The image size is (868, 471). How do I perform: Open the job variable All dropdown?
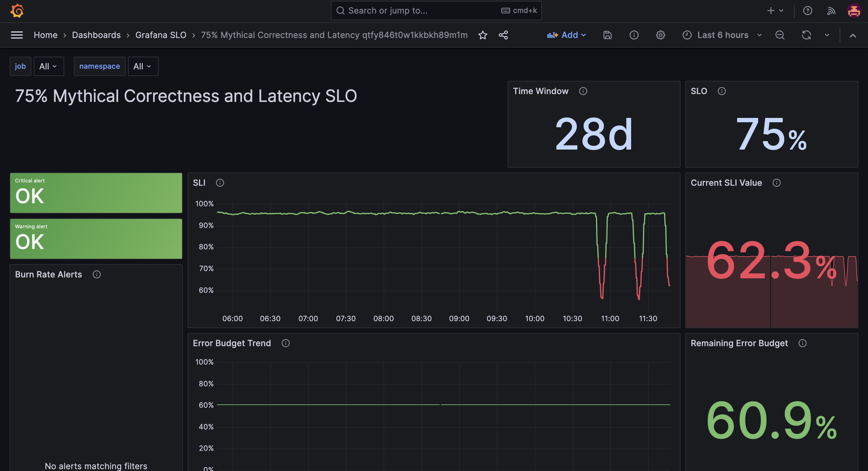[x=49, y=66]
